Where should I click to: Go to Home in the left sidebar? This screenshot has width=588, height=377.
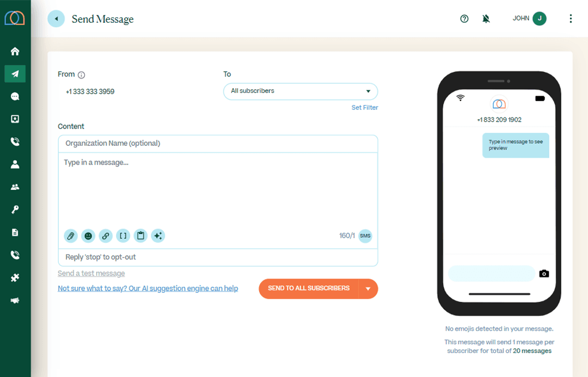pyautogui.click(x=15, y=51)
